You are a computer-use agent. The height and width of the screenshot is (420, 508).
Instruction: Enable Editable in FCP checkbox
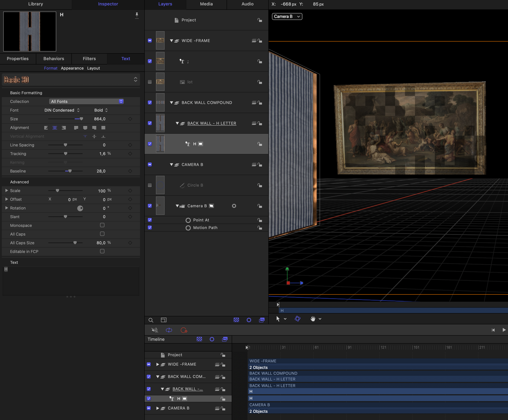coord(102,251)
